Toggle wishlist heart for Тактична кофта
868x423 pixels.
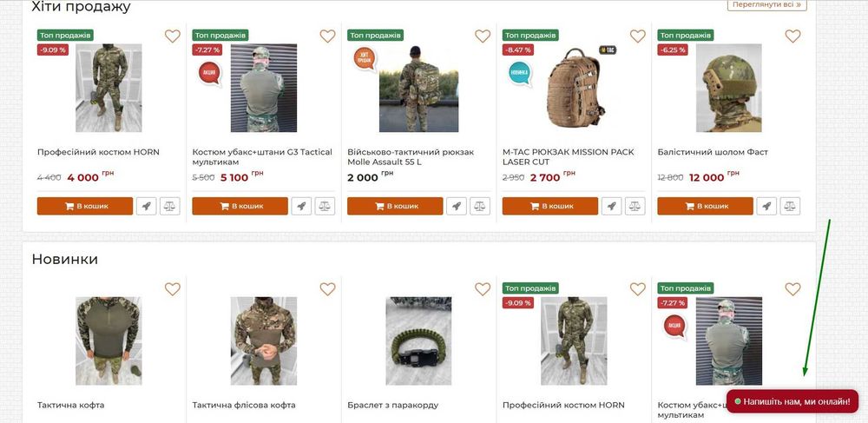click(172, 289)
